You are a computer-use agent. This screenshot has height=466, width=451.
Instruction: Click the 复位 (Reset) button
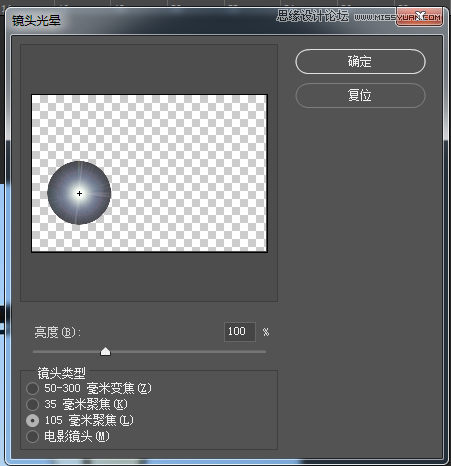(x=360, y=95)
